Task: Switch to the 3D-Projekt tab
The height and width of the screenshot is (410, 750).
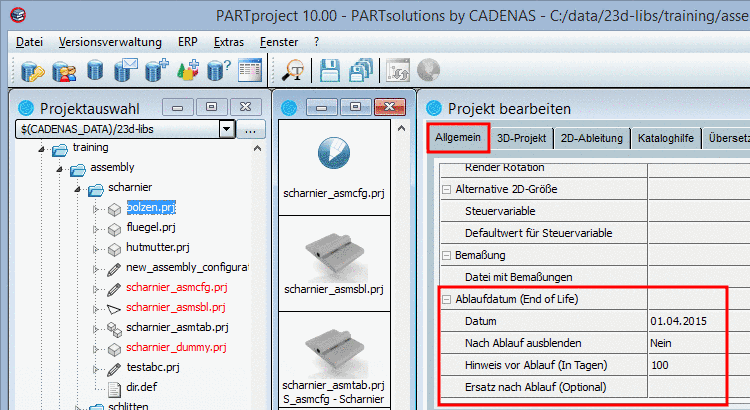Action: tap(521, 139)
